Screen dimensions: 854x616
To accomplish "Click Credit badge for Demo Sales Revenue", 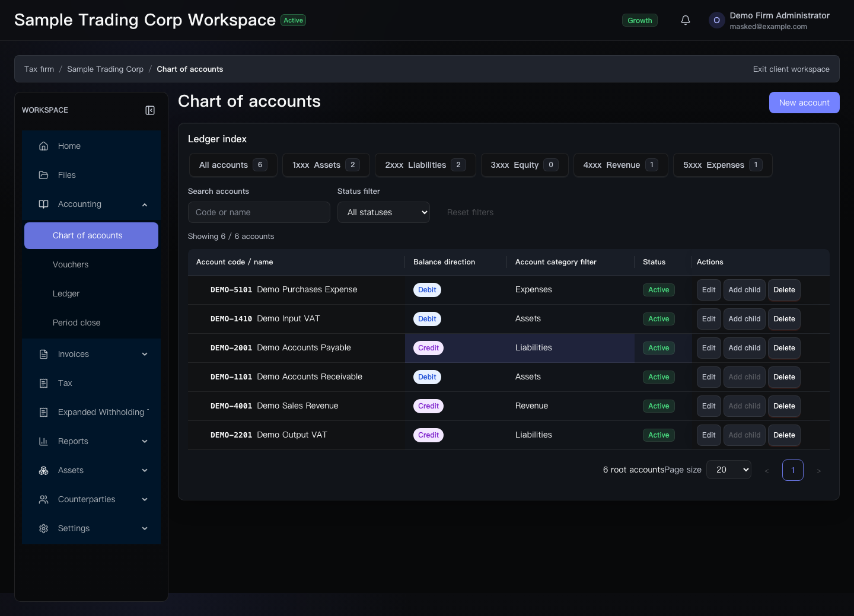I will click(x=428, y=406).
